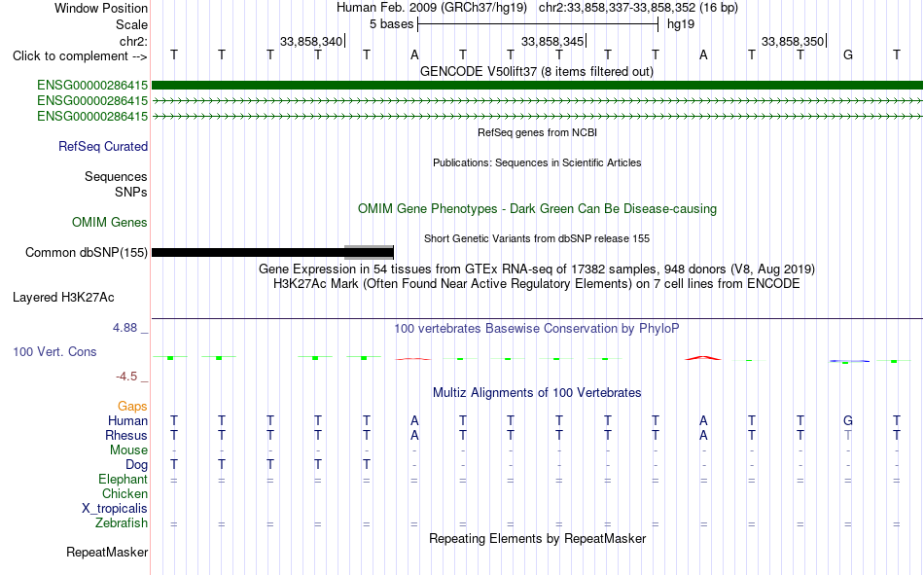Click the 100 Vert. Cons label
The width and height of the screenshot is (924, 575).
click(54, 352)
